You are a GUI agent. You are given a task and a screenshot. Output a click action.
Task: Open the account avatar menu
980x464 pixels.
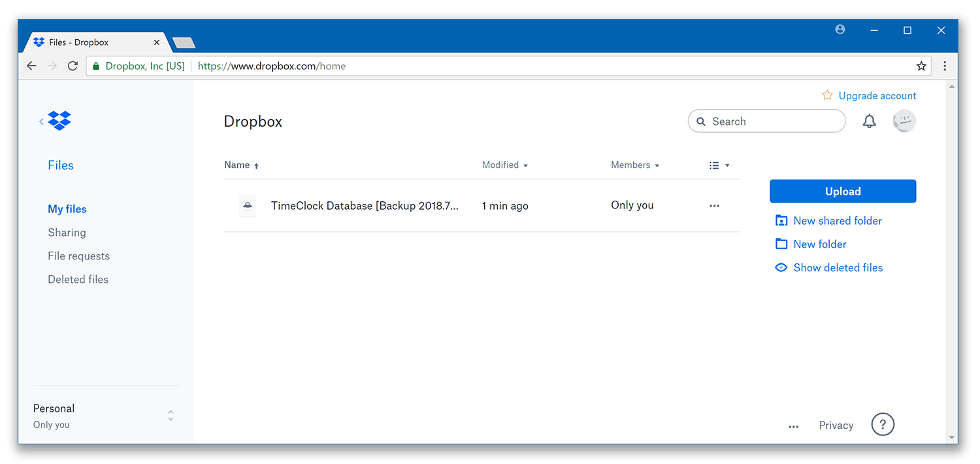click(904, 121)
